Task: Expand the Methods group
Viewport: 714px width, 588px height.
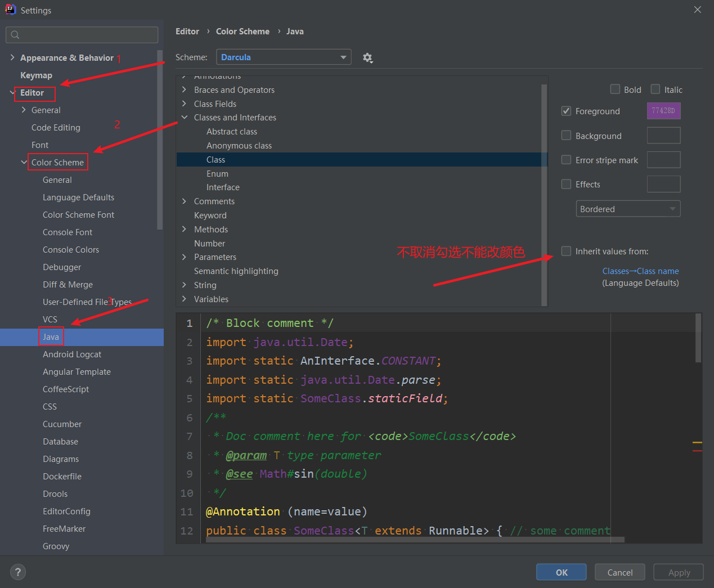Action: (x=184, y=229)
